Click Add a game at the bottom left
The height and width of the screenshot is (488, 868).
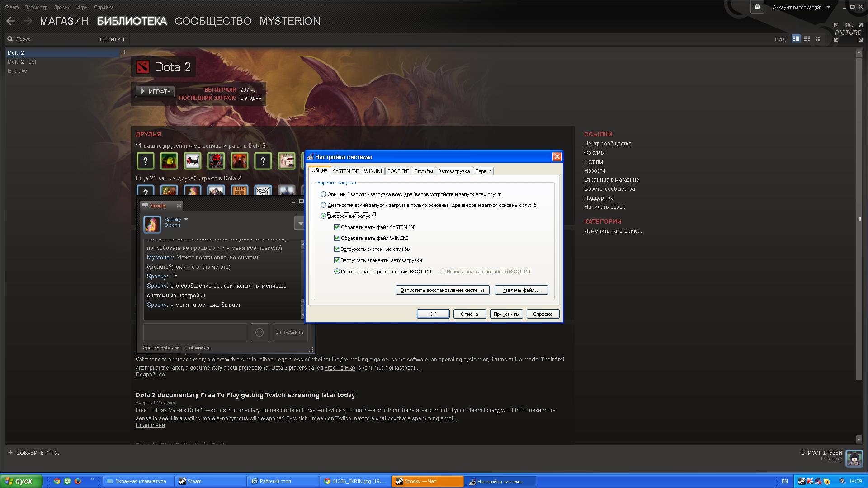[x=35, y=453]
